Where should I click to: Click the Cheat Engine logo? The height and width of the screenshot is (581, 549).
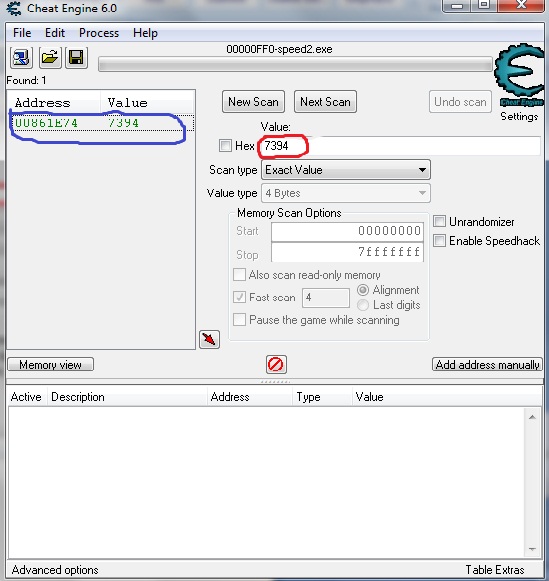click(x=519, y=74)
